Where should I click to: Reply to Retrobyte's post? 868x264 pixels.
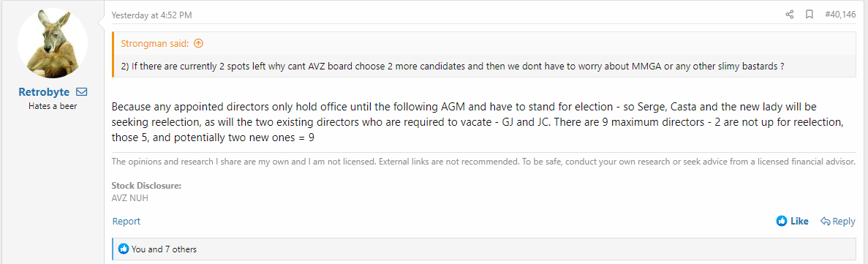pyautogui.click(x=837, y=222)
